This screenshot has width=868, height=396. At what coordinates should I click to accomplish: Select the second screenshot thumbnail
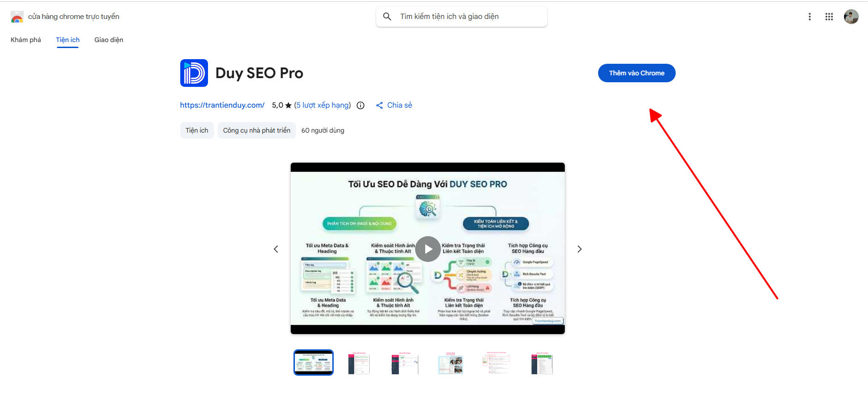click(x=359, y=363)
